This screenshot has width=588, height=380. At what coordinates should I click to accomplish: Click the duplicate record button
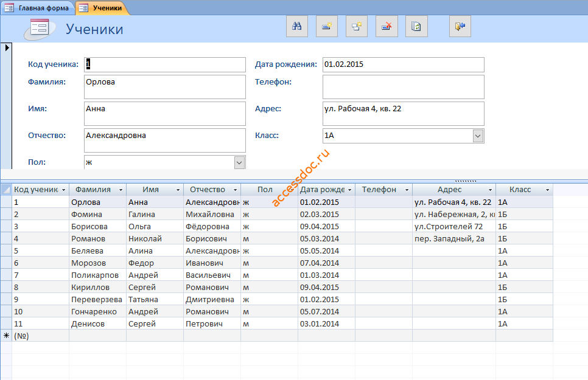tap(357, 26)
